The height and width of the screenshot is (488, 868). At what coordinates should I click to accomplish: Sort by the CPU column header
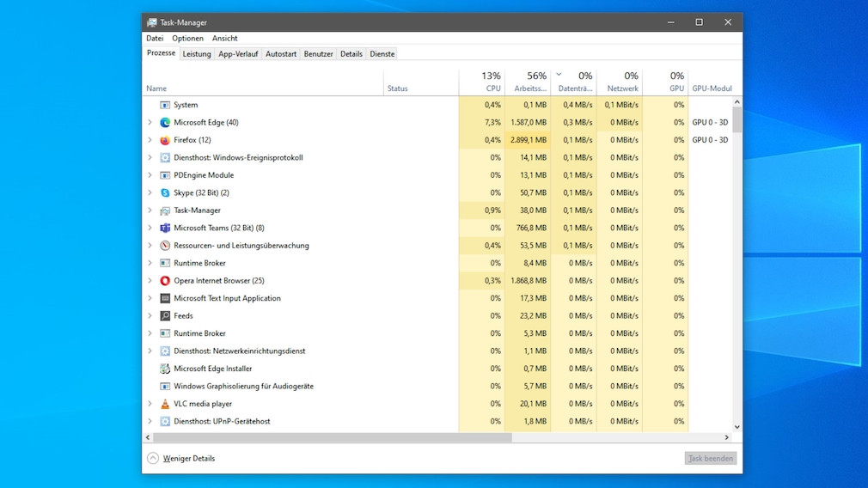click(481, 82)
